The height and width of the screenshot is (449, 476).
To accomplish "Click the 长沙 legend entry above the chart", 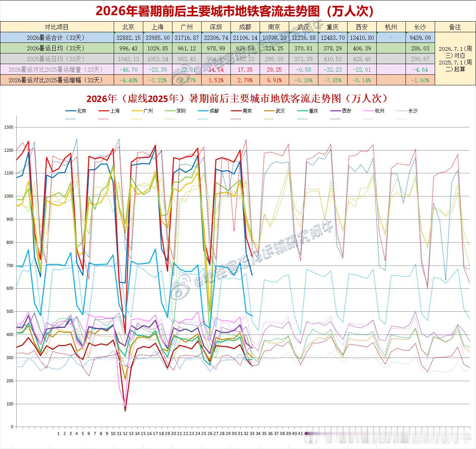I will coord(407,111).
